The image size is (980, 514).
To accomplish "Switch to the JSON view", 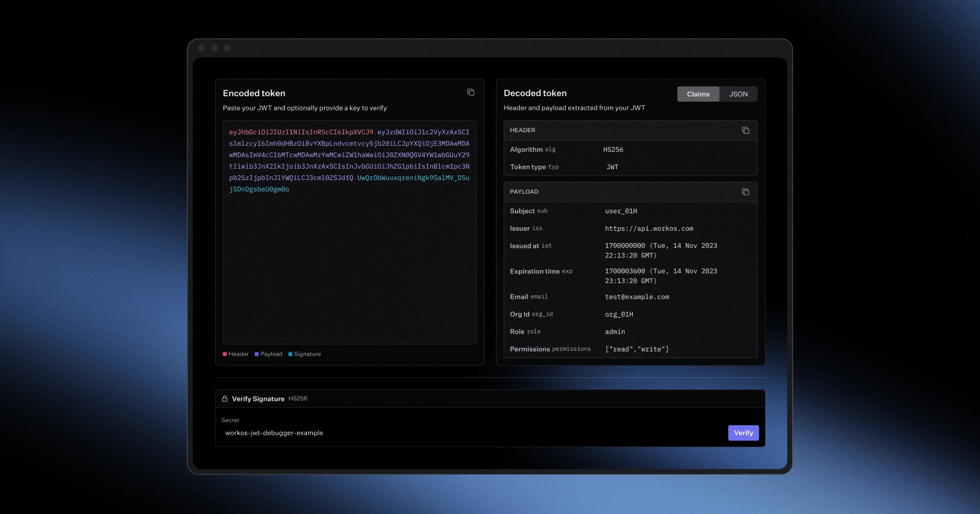I will [738, 94].
